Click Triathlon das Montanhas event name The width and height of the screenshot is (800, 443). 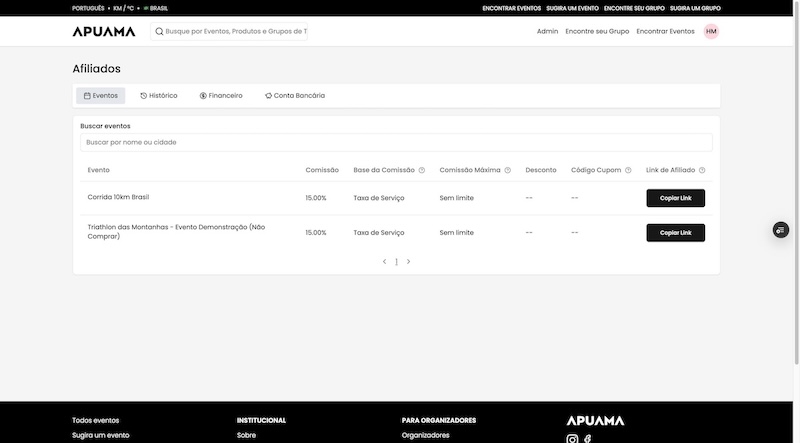pos(176,232)
